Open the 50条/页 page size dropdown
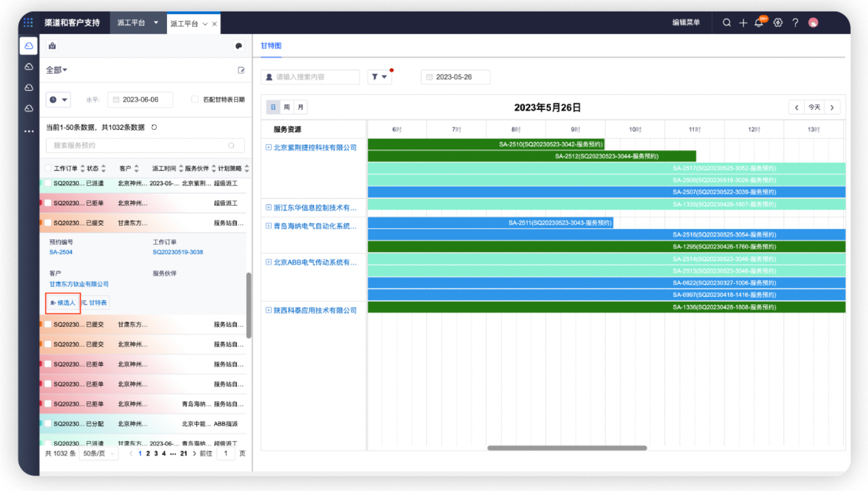 pos(98,454)
